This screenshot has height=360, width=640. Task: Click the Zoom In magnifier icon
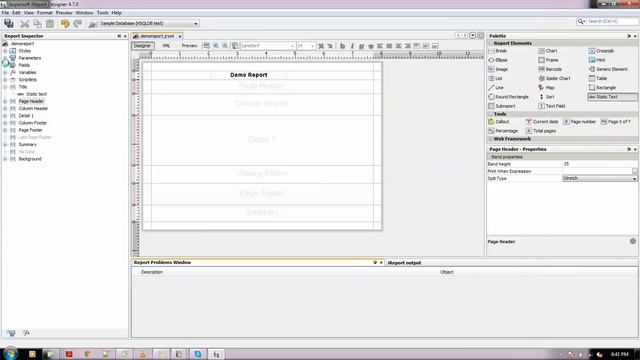[216, 46]
